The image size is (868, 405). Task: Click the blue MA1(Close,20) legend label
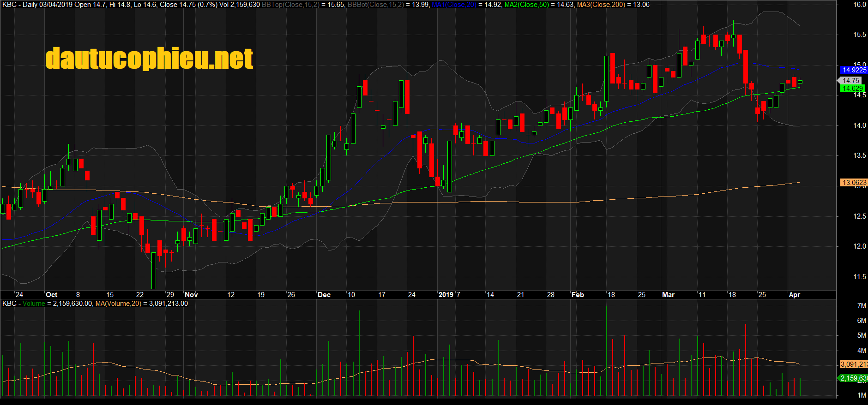point(453,5)
